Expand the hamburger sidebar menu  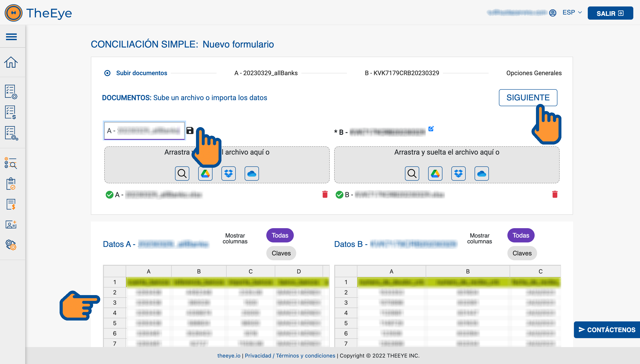(11, 37)
